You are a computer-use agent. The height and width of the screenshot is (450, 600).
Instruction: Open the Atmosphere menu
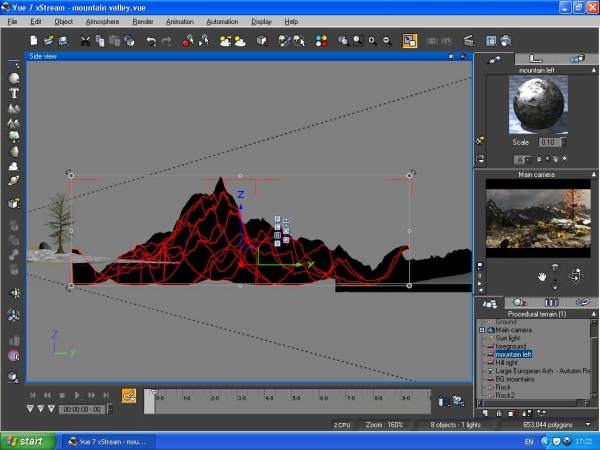(x=102, y=22)
